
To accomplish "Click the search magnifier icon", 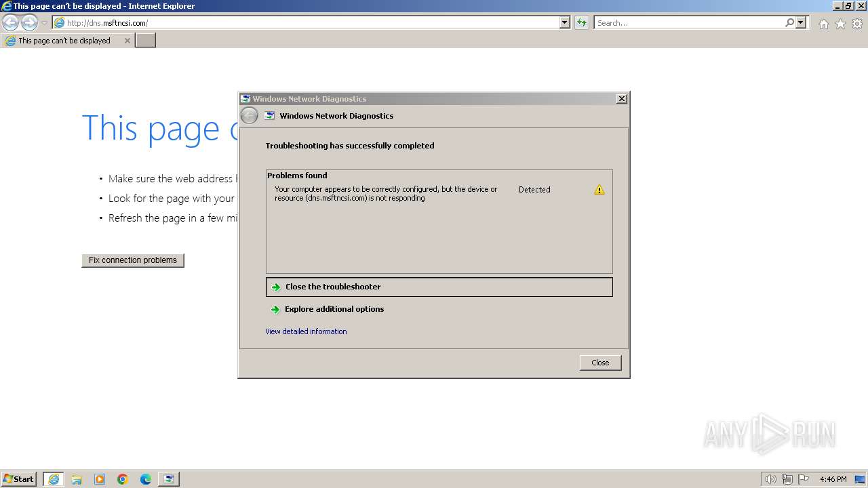I will [x=789, y=22].
